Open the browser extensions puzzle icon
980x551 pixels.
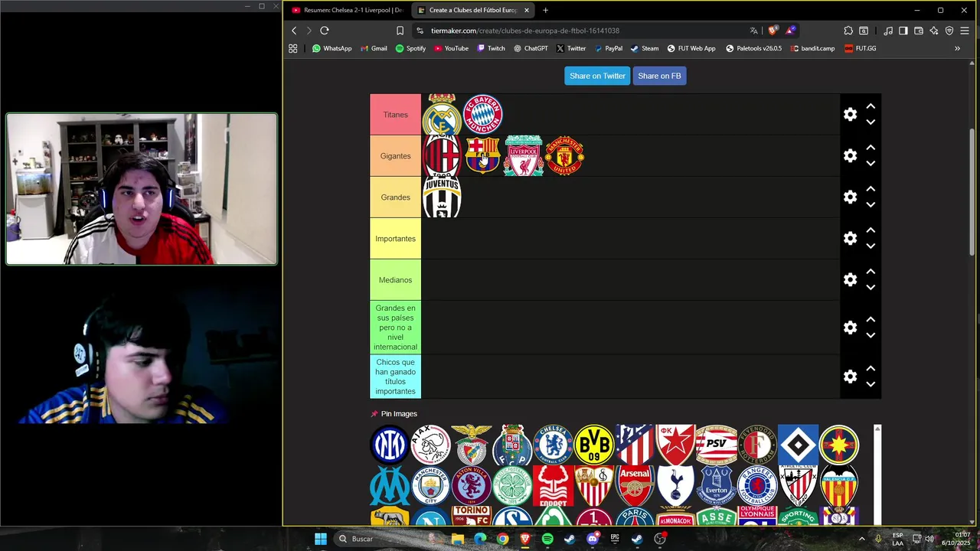[x=848, y=31]
